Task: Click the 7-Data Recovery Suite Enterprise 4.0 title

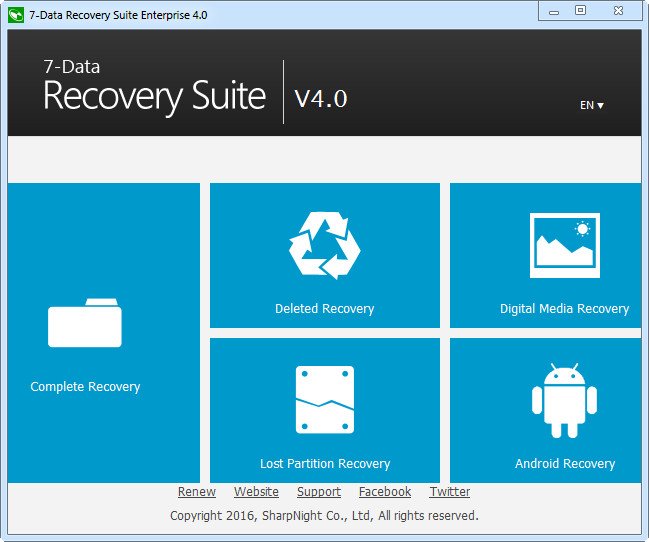Action: [118, 15]
